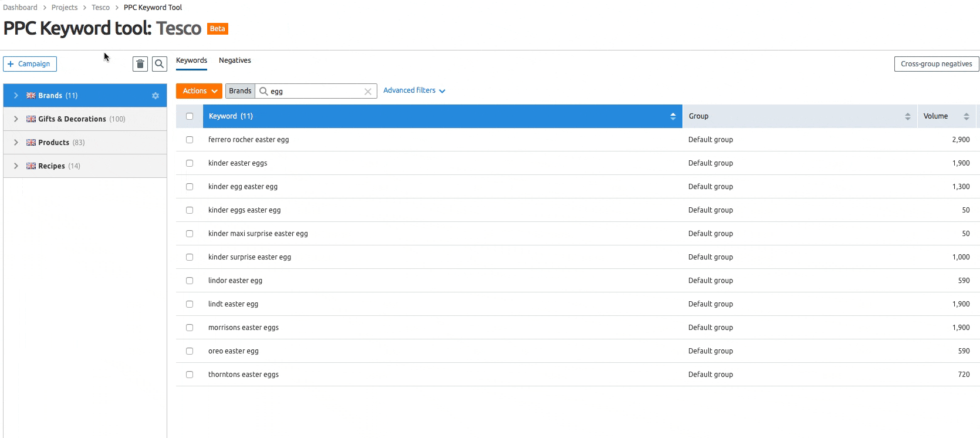Click keyword kinder easter eggs

click(238, 163)
